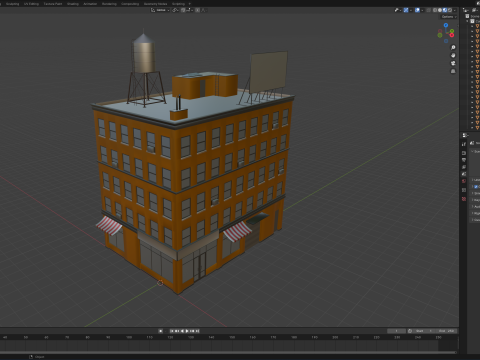
Task: Open the Rendering workspace tab
Action: [109, 4]
